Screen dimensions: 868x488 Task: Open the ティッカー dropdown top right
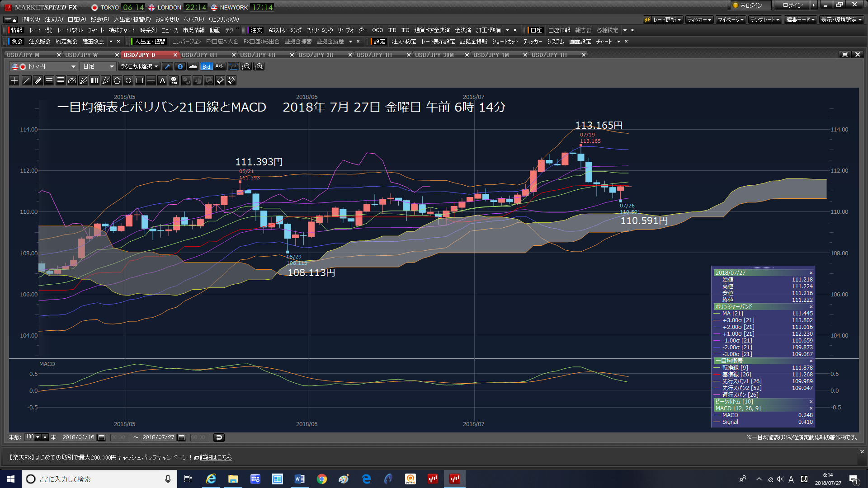[x=699, y=20]
